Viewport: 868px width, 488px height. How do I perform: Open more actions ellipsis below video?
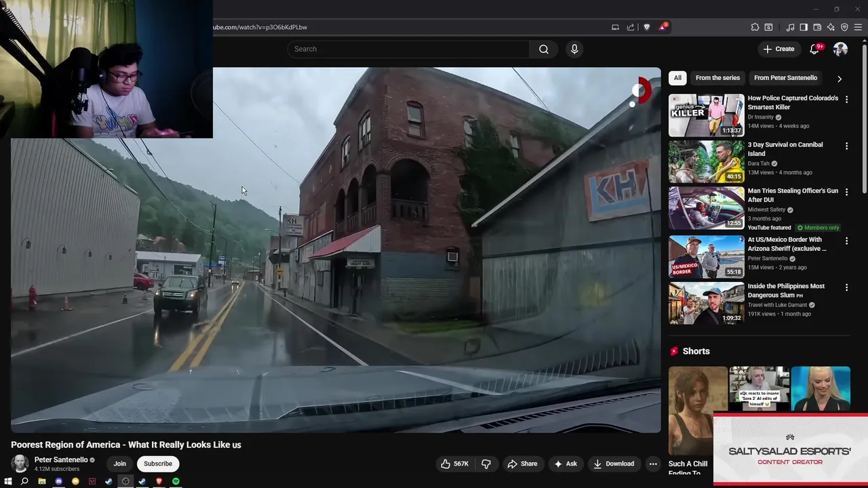coord(653,464)
